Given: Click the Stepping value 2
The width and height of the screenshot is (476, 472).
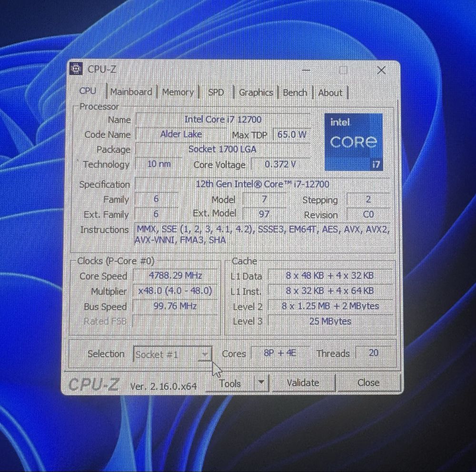Looking at the screenshot, I should pos(368,199).
